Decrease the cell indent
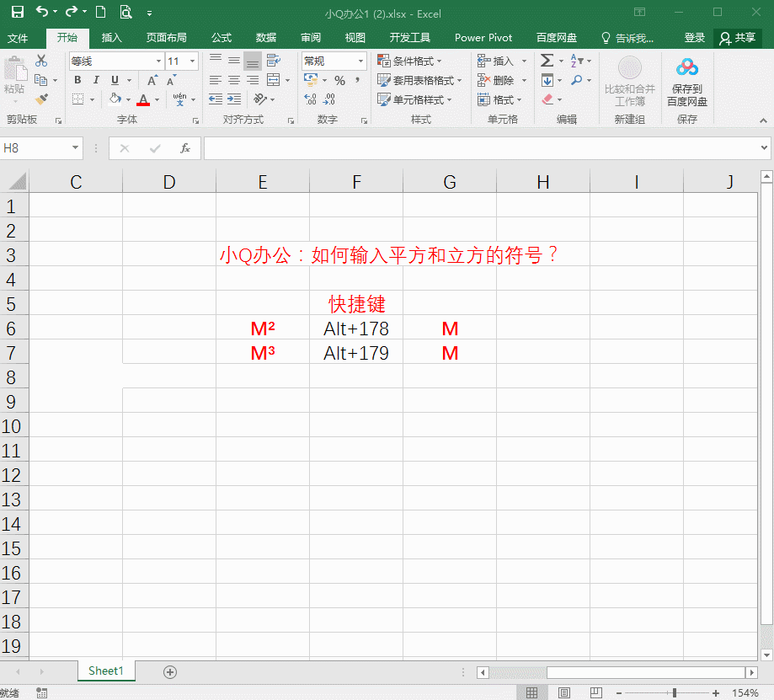 (216, 99)
